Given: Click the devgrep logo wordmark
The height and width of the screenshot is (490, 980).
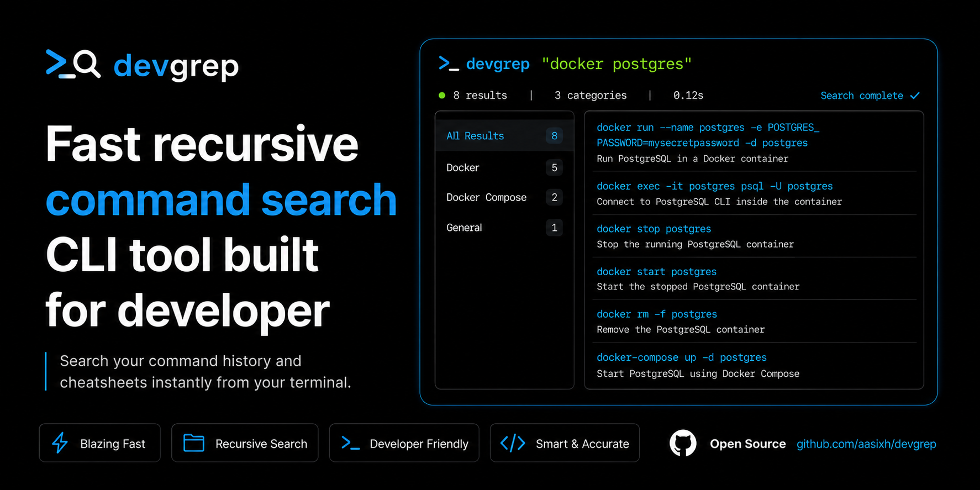Looking at the screenshot, I should [176, 66].
